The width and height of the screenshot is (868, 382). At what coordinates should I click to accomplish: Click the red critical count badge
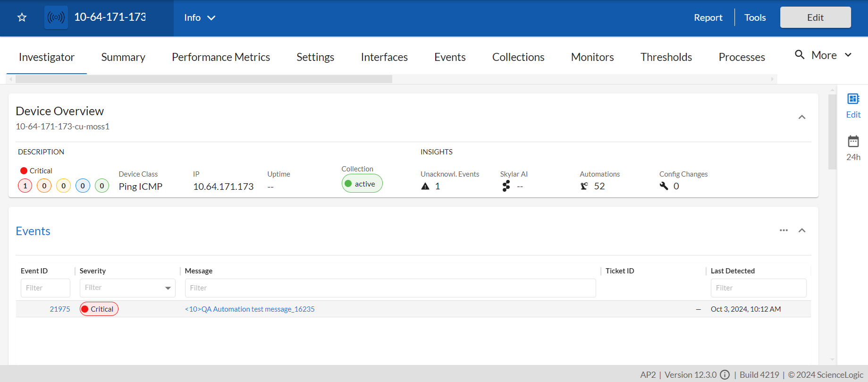point(25,186)
